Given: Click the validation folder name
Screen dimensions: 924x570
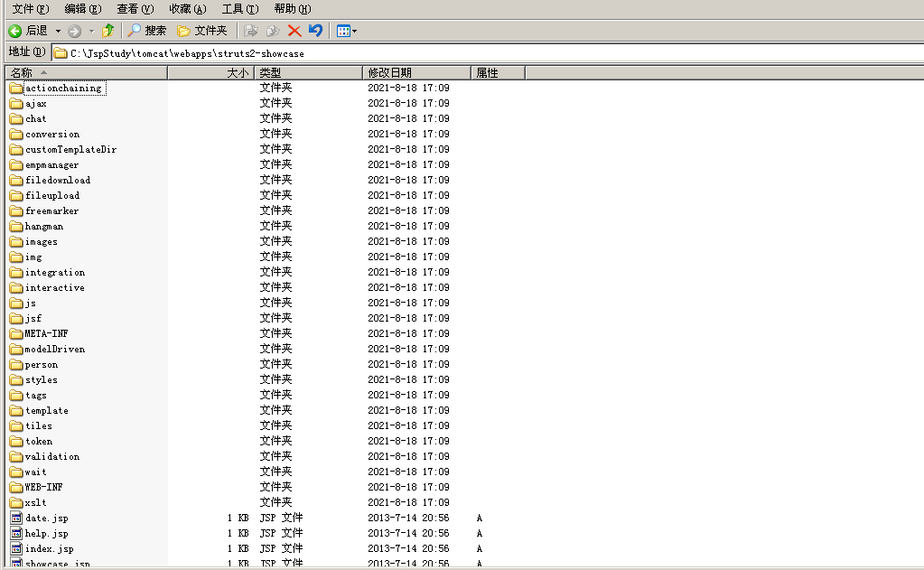Looking at the screenshot, I should point(52,457).
